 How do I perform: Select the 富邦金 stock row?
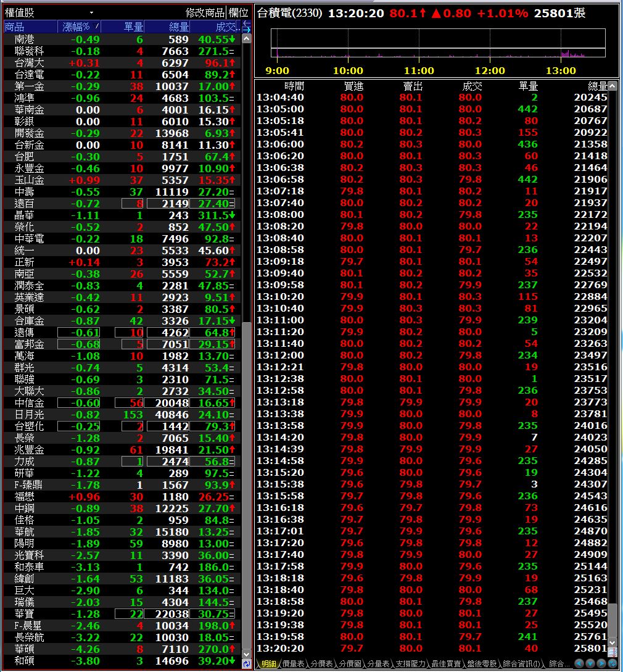[122, 344]
